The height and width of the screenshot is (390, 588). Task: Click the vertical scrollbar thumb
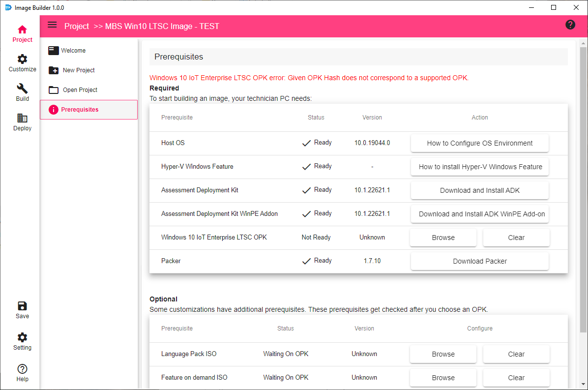coord(583,189)
